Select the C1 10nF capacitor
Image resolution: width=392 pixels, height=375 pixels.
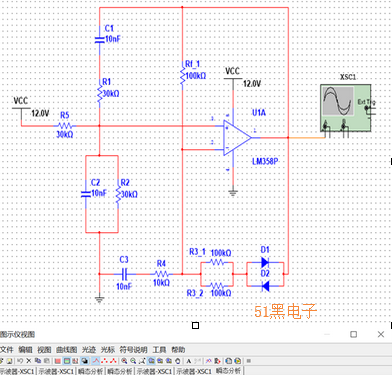(x=99, y=40)
